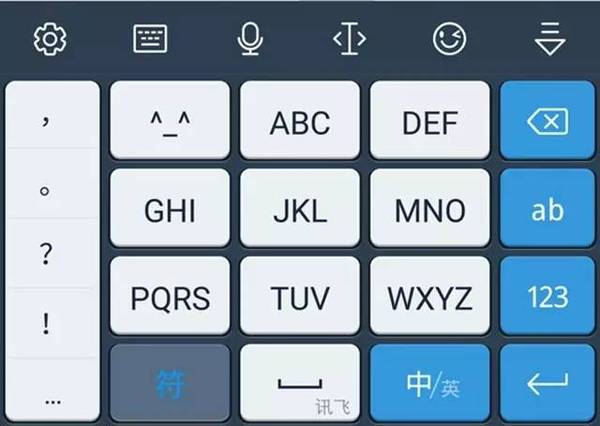The width and height of the screenshot is (600, 426).
Task: Open the winking emoji panel
Action: (x=450, y=39)
